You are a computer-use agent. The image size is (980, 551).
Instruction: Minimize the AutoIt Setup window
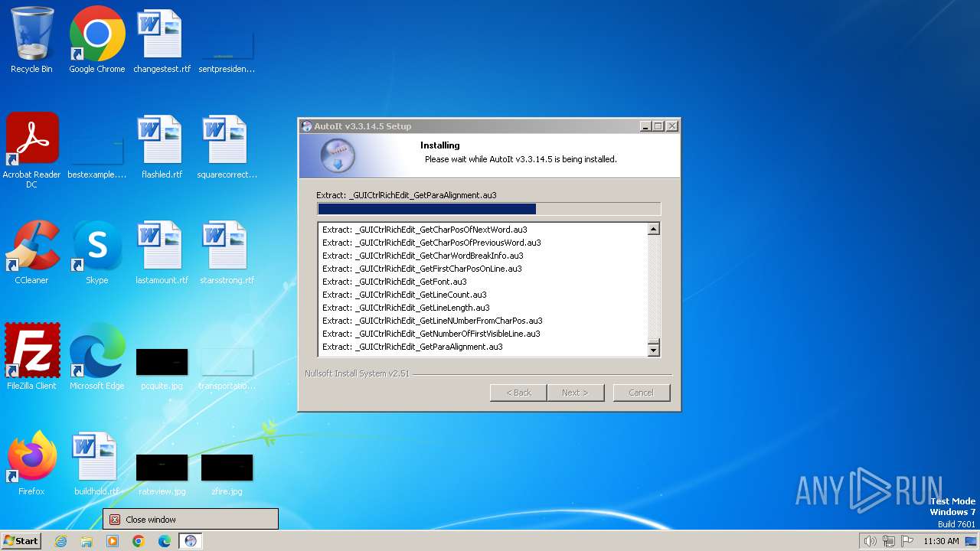[645, 126]
